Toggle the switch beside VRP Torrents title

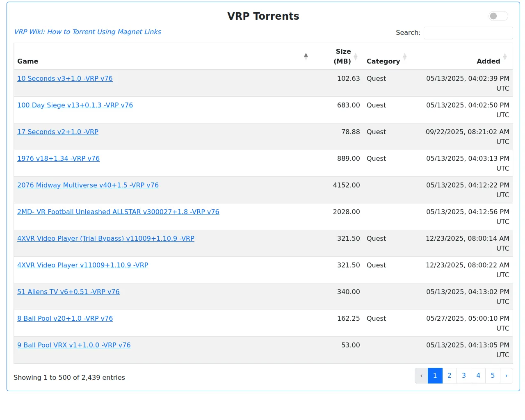pos(498,16)
